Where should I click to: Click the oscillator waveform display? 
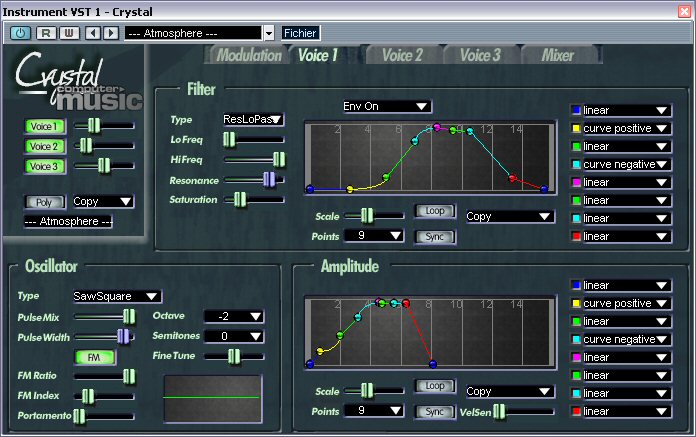213,398
